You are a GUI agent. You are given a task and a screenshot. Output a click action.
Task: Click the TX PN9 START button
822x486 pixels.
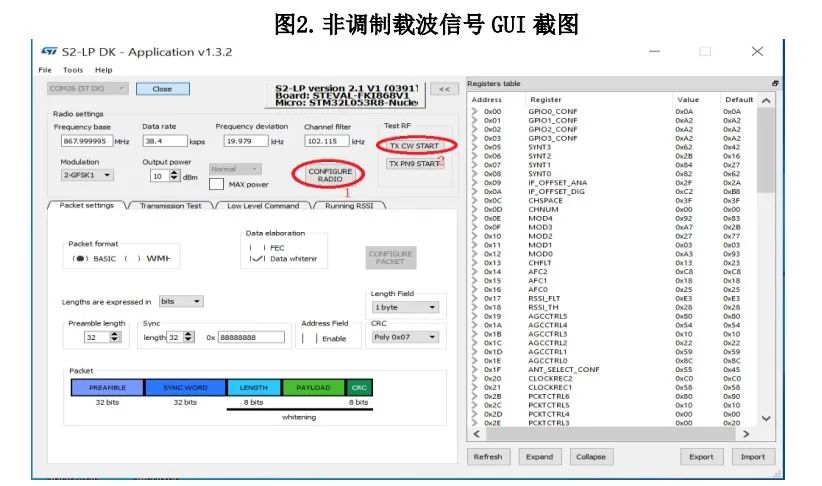414,164
